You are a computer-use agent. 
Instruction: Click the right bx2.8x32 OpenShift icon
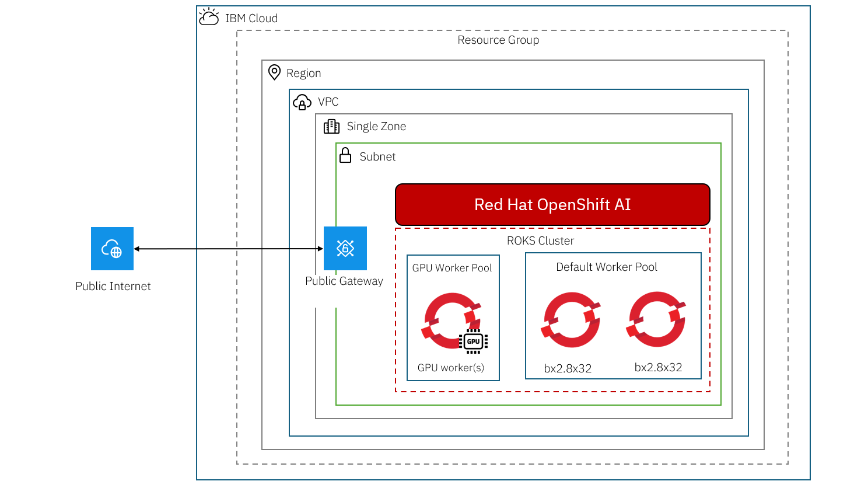coord(656,319)
